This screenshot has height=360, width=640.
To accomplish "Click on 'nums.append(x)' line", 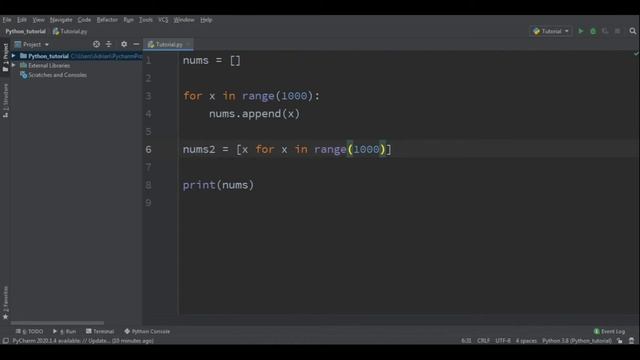I will 254,114.
